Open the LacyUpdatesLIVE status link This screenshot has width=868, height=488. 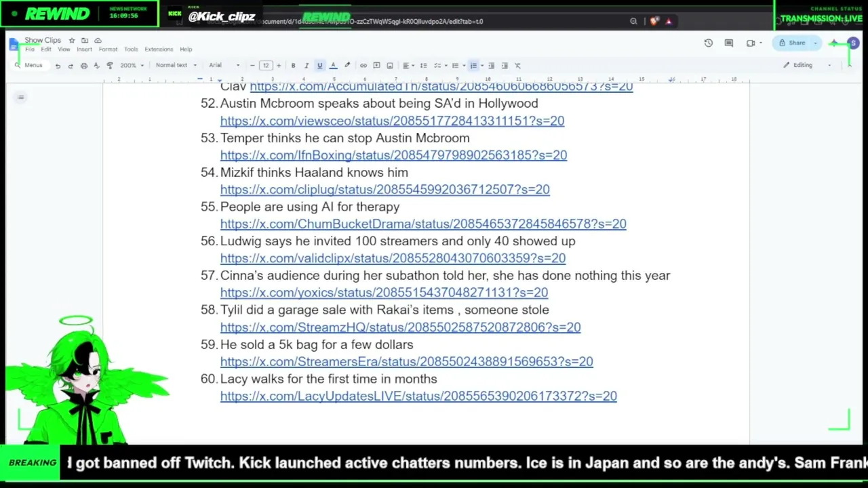[418, 396]
